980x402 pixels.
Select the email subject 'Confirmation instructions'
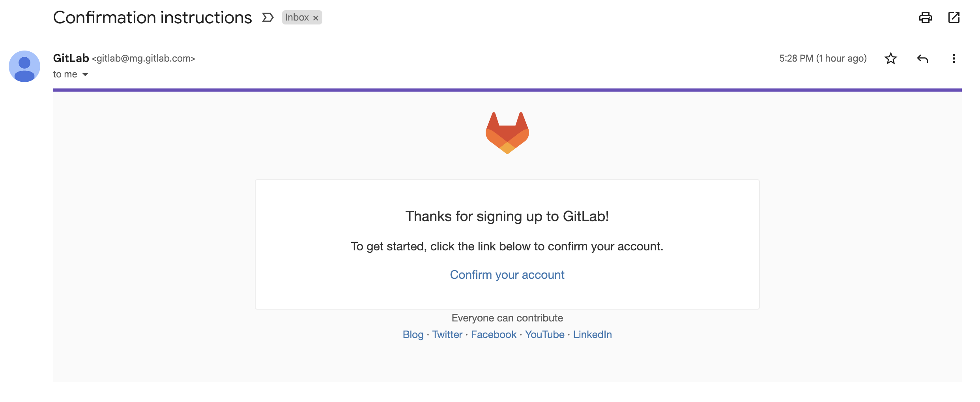[x=153, y=17]
